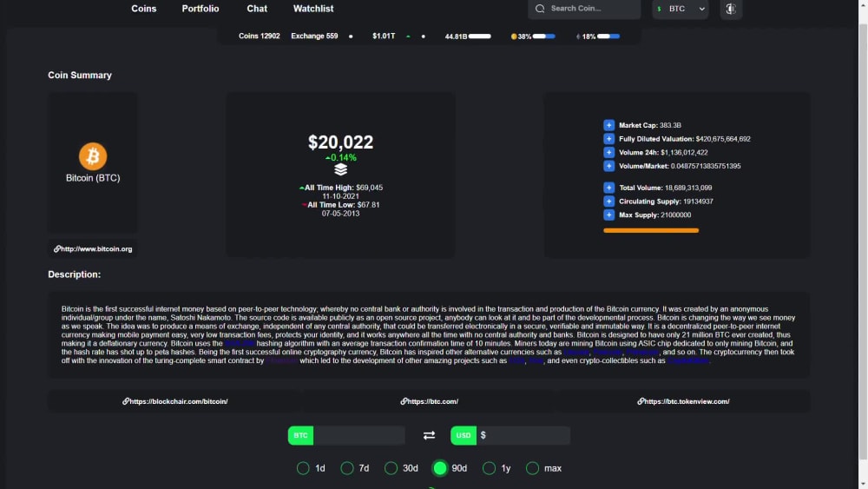The width and height of the screenshot is (868, 489).
Task: Click the $20,022 price value
Action: pyautogui.click(x=340, y=142)
